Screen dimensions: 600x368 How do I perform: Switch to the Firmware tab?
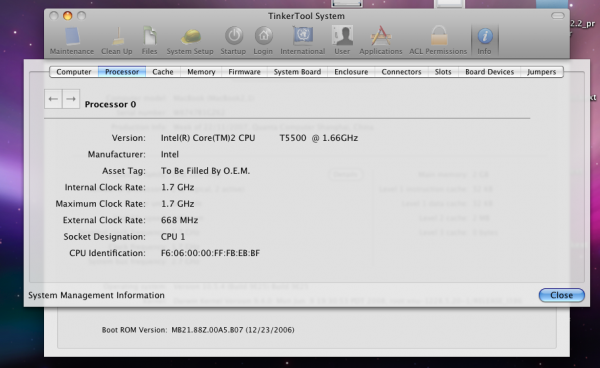click(x=245, y=72)
